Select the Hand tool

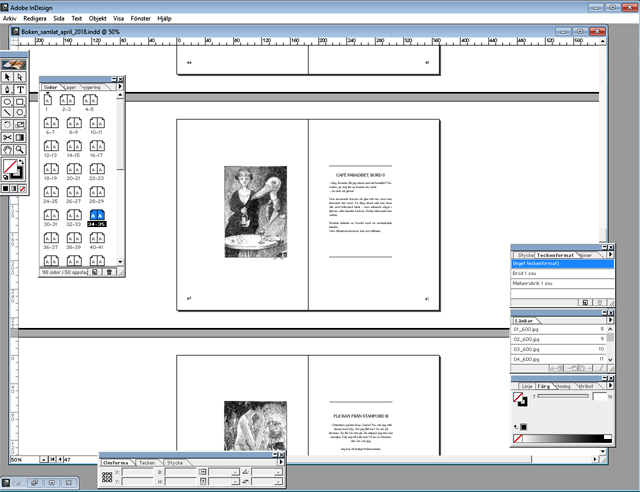click(7, 150)
